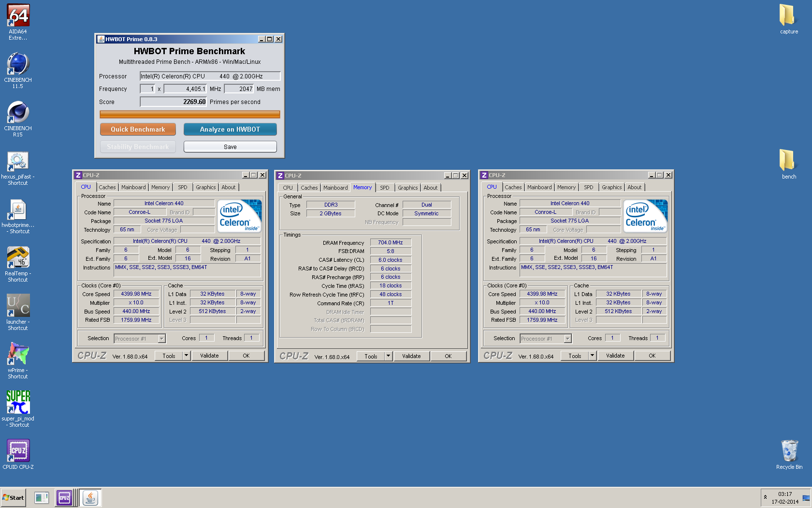Open launcher shortcut icon
The width and height of the screenshot is (812, 508).
point(18,313)
